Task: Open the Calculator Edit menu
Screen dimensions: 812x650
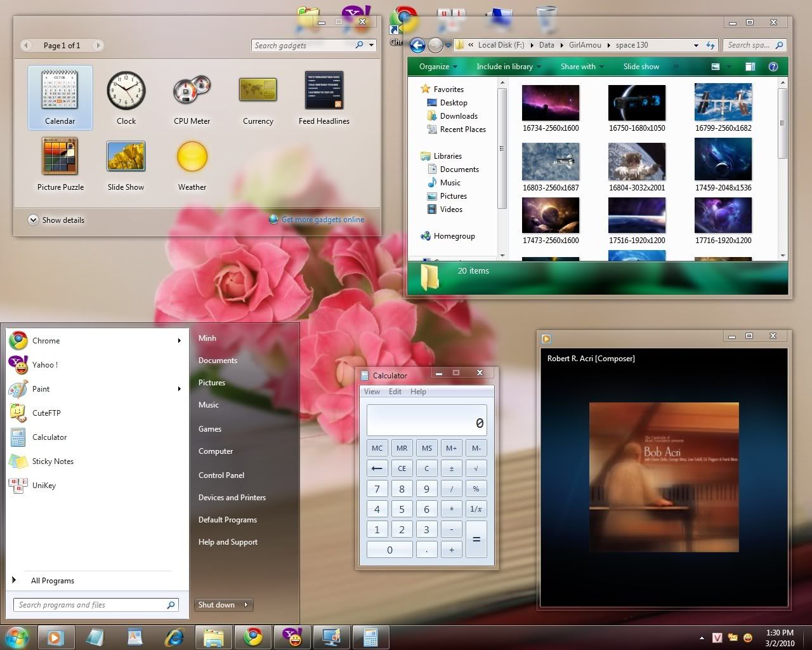Action: 395,392
